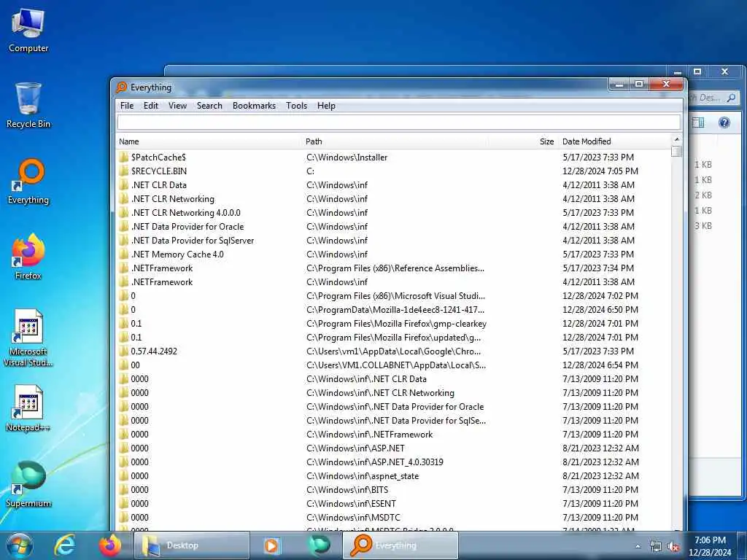Viewport: 747px width, 560px height.
Task: Sort results by Name column
Action: click(209, 141)
